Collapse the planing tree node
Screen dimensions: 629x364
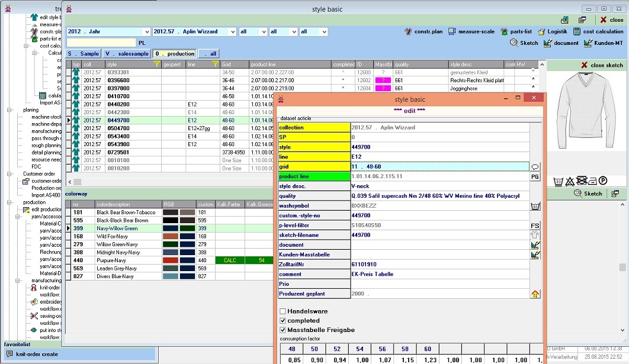9,110
